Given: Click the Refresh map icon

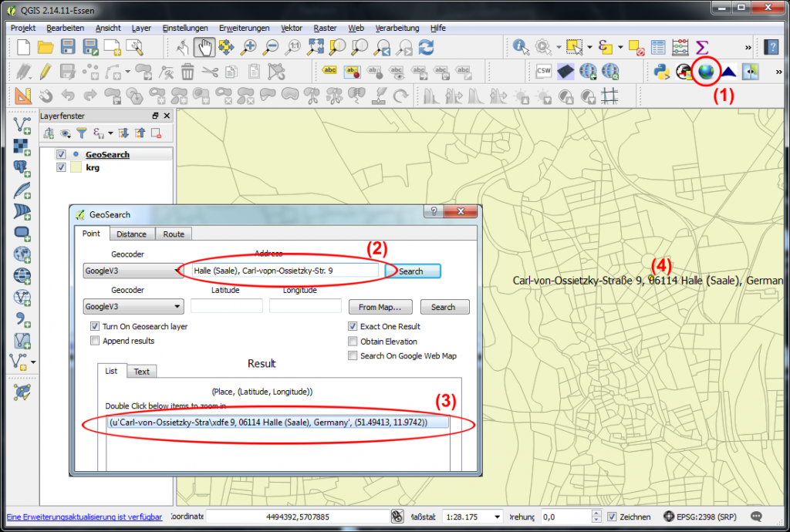Looking at the screenshot, I should click(427, 47).
